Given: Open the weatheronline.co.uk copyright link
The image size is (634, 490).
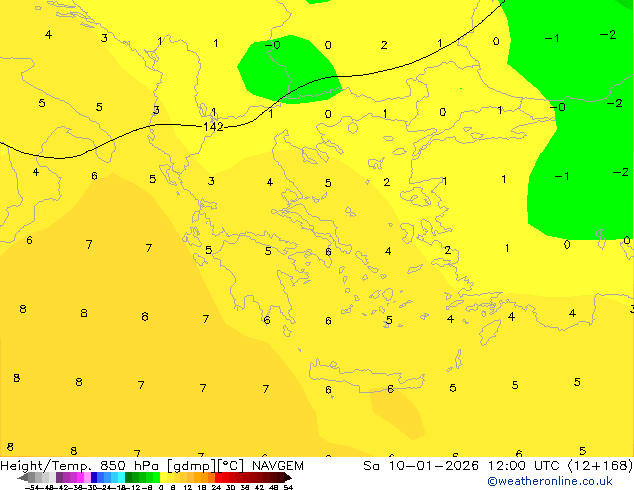Looking at the screenshot, I should click(x=550, y=481).
